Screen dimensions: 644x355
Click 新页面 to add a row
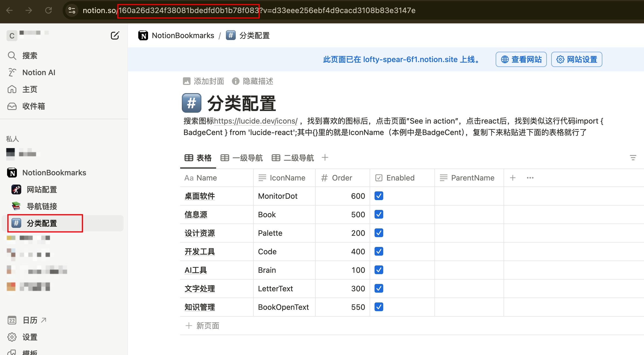coord(203,326)
